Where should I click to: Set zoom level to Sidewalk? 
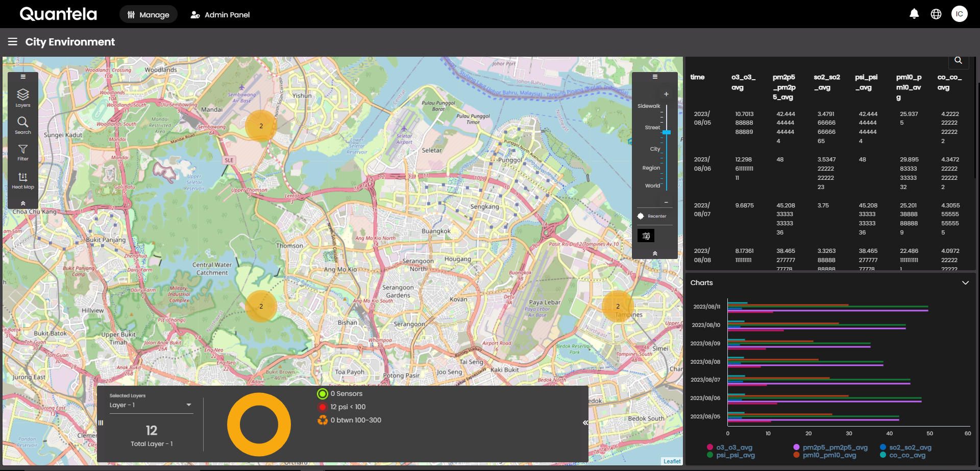pyautogui.click(x=649, y=106)
